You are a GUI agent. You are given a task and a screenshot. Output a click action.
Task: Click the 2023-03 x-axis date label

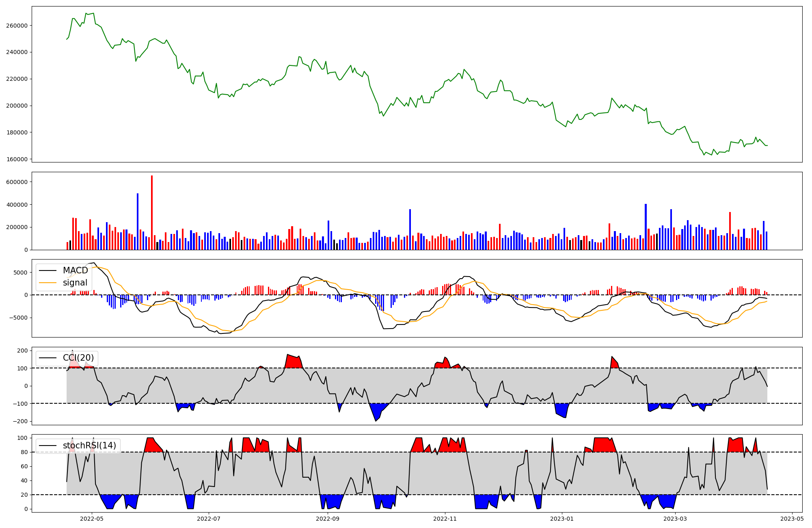pyautogui.click(x=675, y=518)
